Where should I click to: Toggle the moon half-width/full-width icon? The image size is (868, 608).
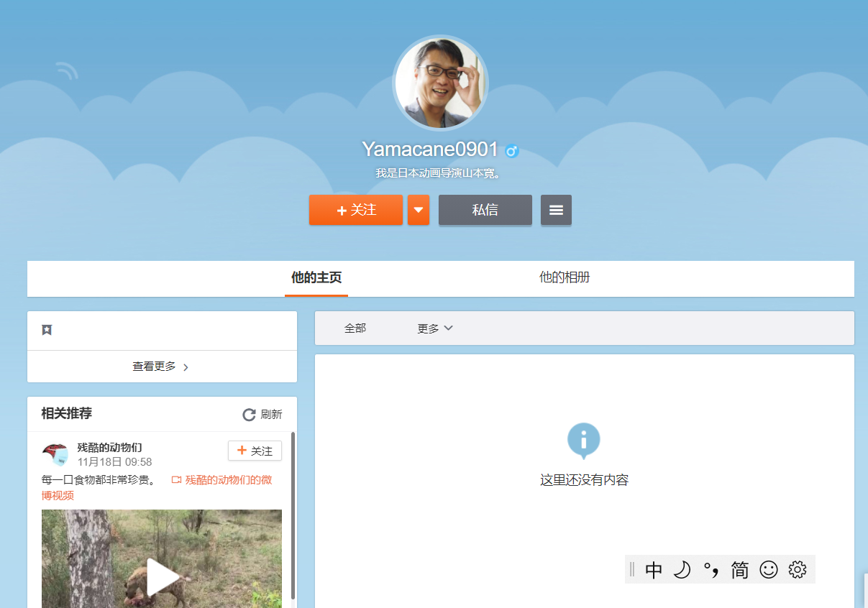point(682,570)
